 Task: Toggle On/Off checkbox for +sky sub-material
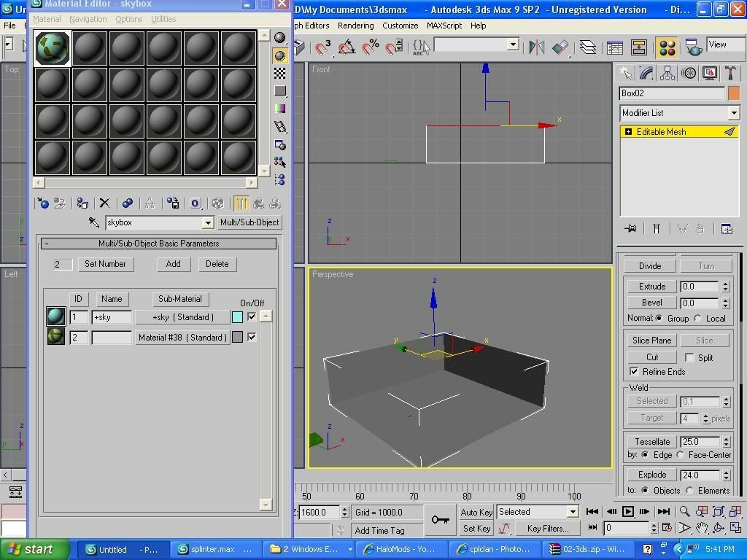(252, 316)
